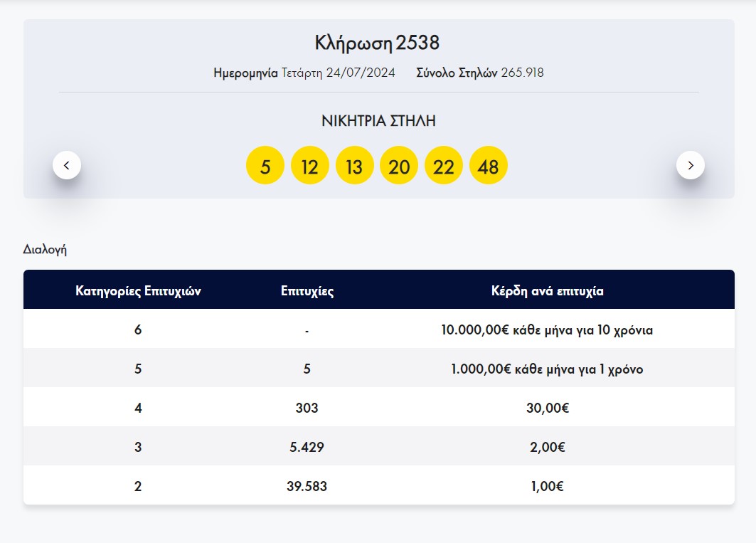Screen dimensions: 756x543
Task: Click the yellow ball numbered 22
Action: click(444, 166)
